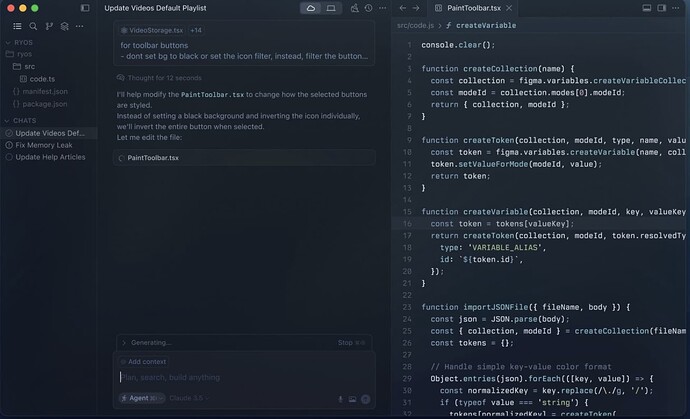Toggle the bottom panel layout icon

[x=646, y=8]
